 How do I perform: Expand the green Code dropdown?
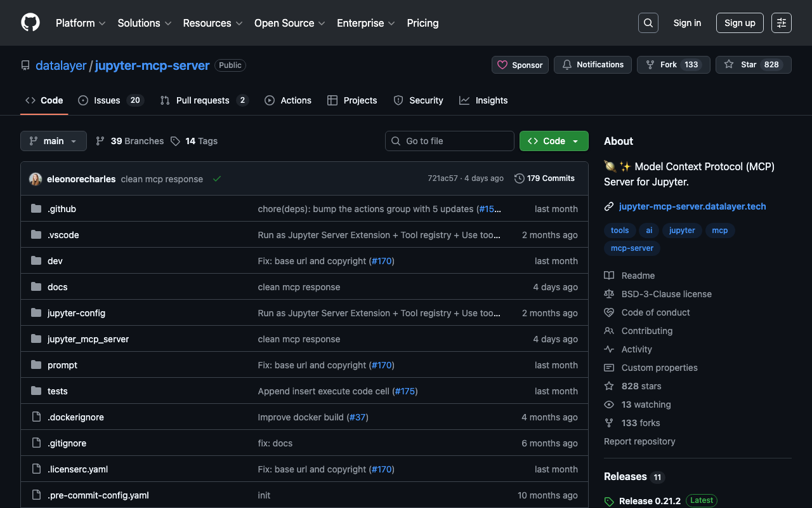tap(553, 141)
